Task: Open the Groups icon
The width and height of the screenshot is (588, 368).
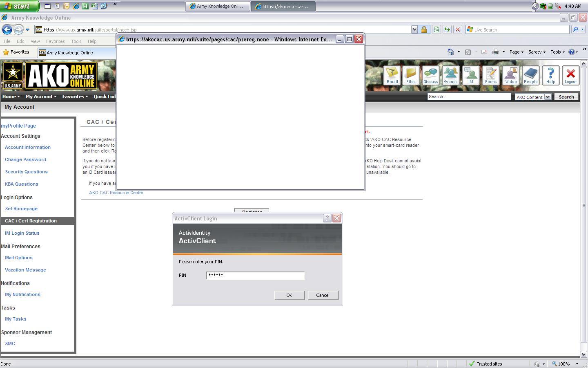Action: coord(450,75)
